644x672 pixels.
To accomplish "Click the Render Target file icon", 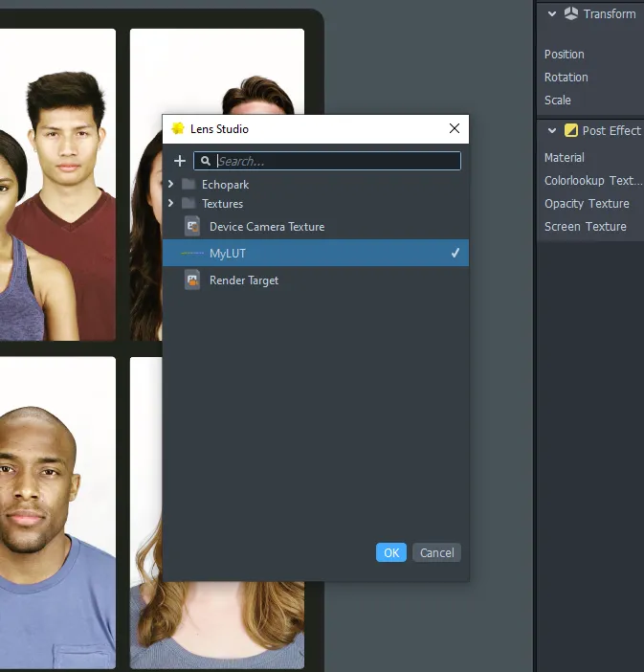I will coord(192,280).
